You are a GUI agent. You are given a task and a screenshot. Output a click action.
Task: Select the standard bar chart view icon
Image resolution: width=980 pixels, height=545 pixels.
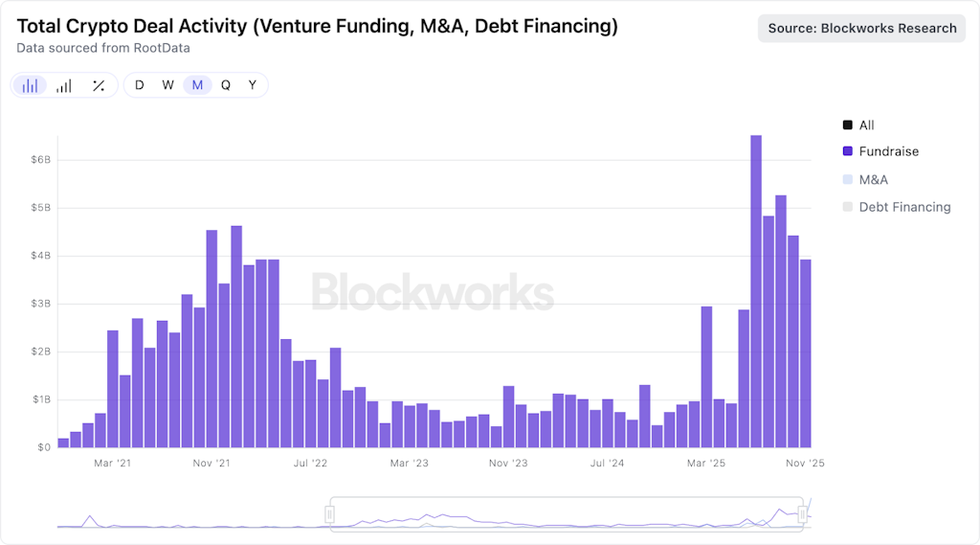[30, 85]
